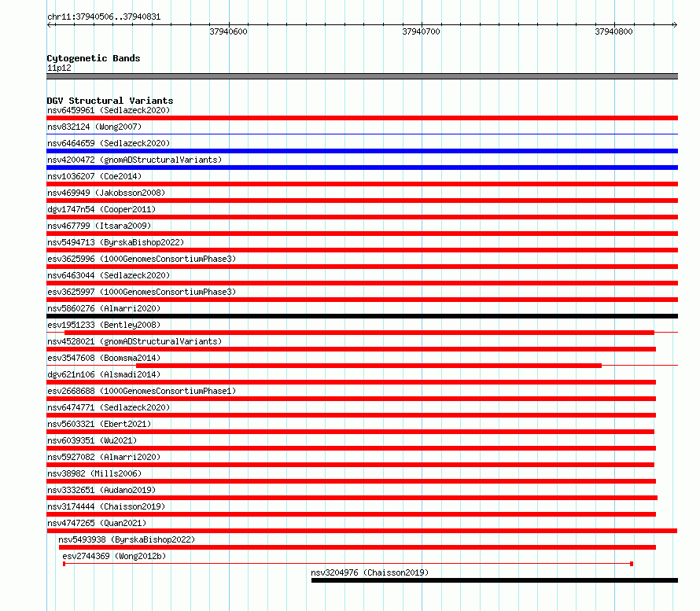Select nsv38982 (Mills2006) label

pos(94,473)
